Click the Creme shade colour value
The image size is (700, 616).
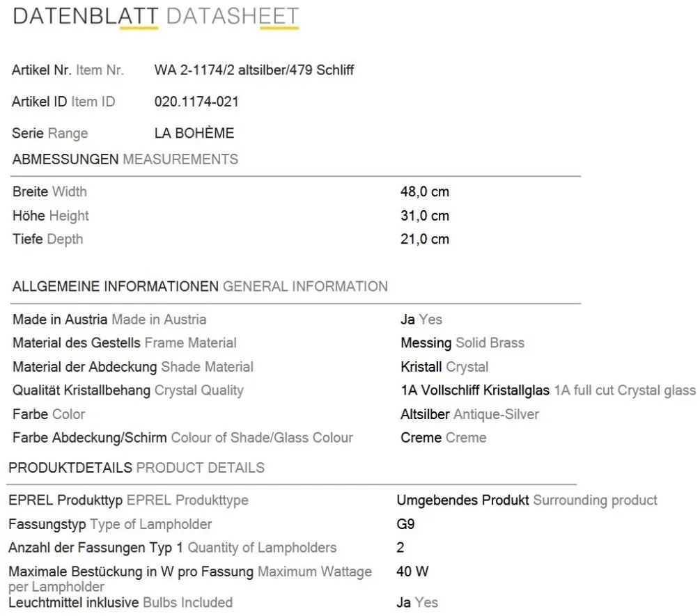tap(443, 438)
